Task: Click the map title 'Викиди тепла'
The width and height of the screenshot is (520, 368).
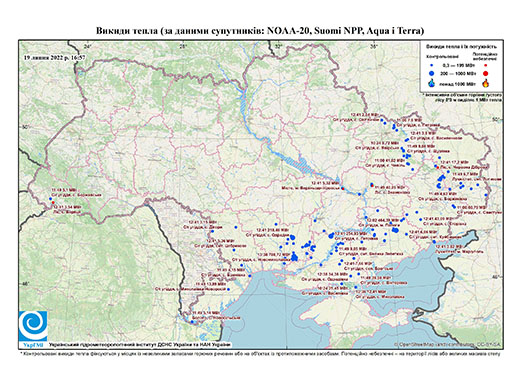Action: point(127,31)
